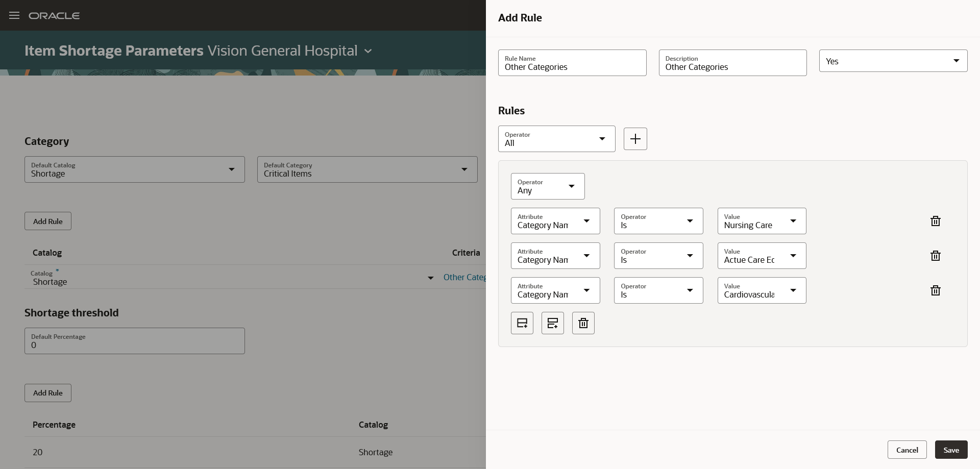Click the delete group trash icon

click(x=583, y=323)
